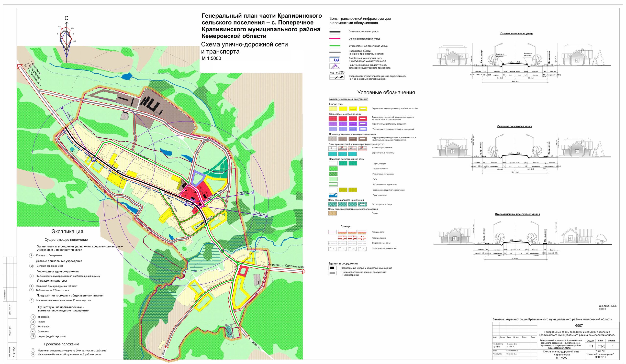Click the Проектное положение subheading
The image size is (626, 364).
tap(61, 344)
